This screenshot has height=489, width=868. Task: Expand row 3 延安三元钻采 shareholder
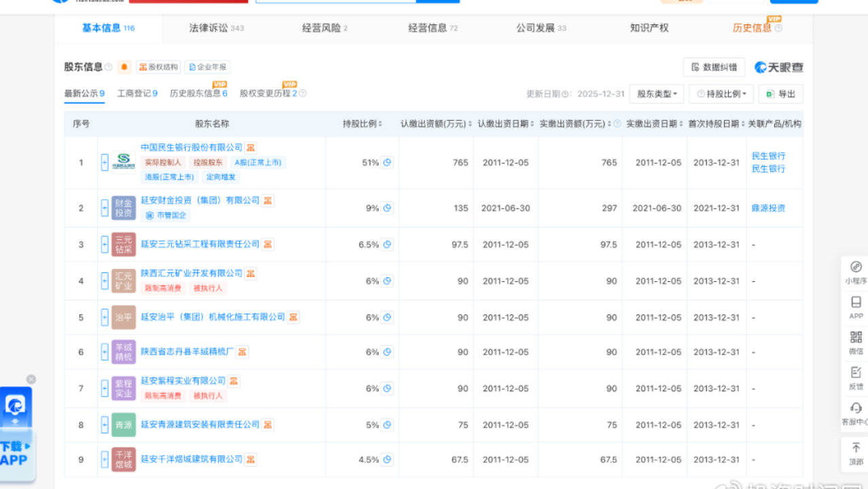pyautogui.click(x=105, y=244)
